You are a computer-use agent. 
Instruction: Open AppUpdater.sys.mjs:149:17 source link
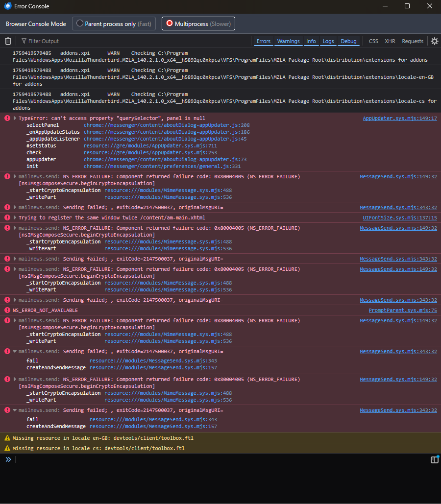click(399, 119)
